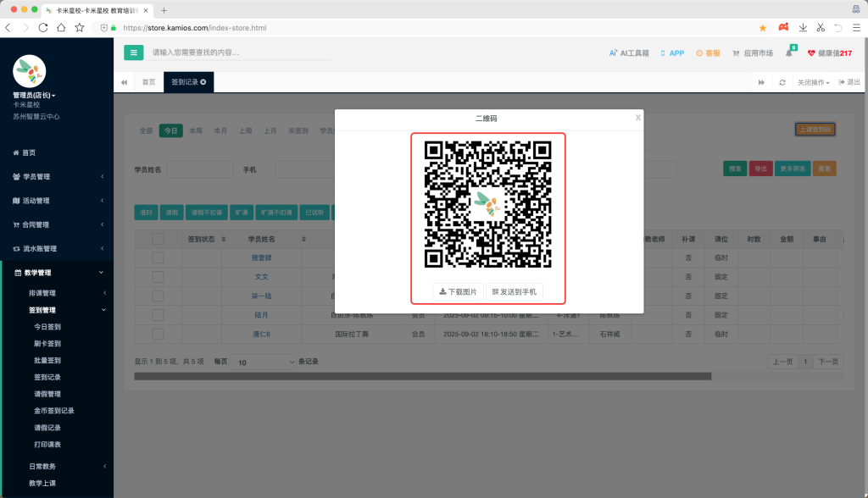Viewport: 868px width, 498px height.
Task: Tick the checkbox for row 文文
Action: point(159,277)
